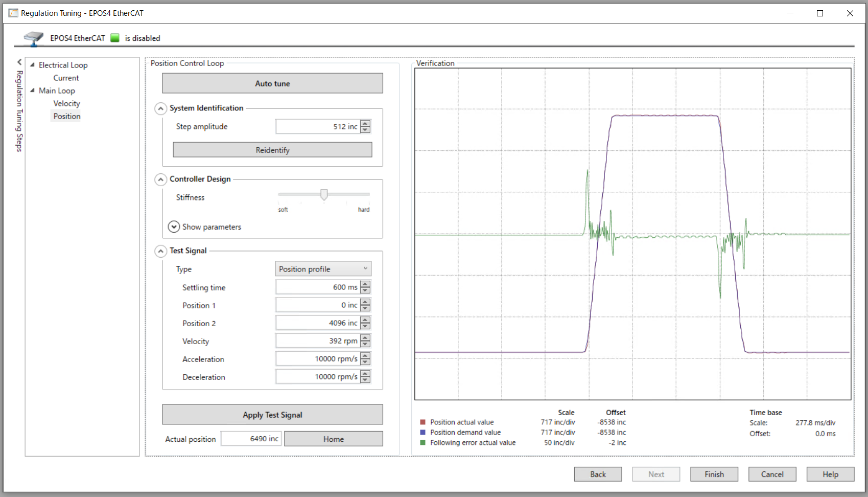The image size is (868, 497).
Task: Increase Settling time with up arrow
Action: 365,284
